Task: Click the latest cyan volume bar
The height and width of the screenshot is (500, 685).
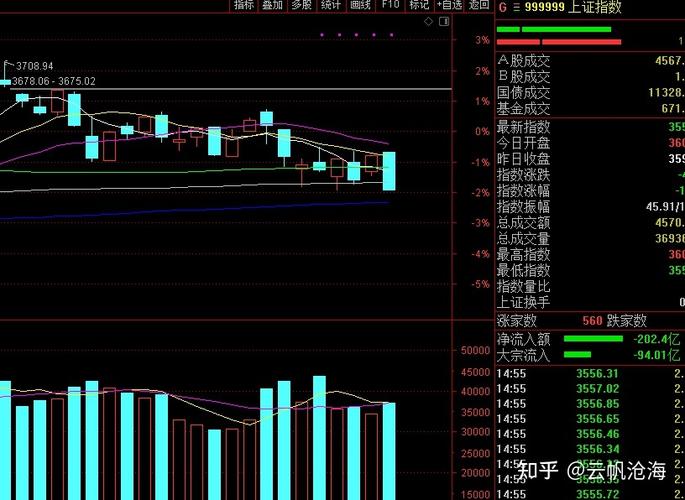Action: pos(389,451)
